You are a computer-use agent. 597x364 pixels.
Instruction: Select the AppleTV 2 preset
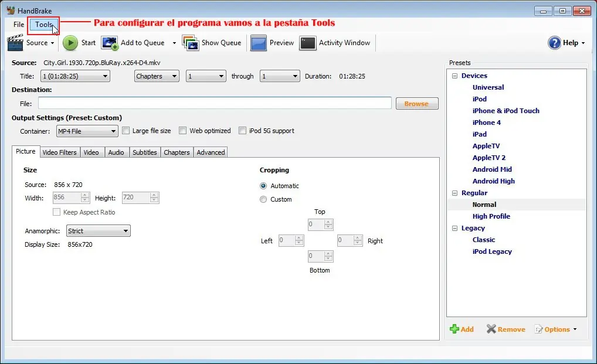pos(489,158)
